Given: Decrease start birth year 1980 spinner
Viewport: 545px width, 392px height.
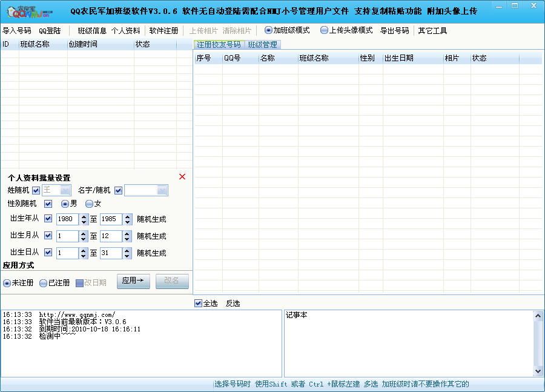Looking at the screenshot, I should pos(84,222).
